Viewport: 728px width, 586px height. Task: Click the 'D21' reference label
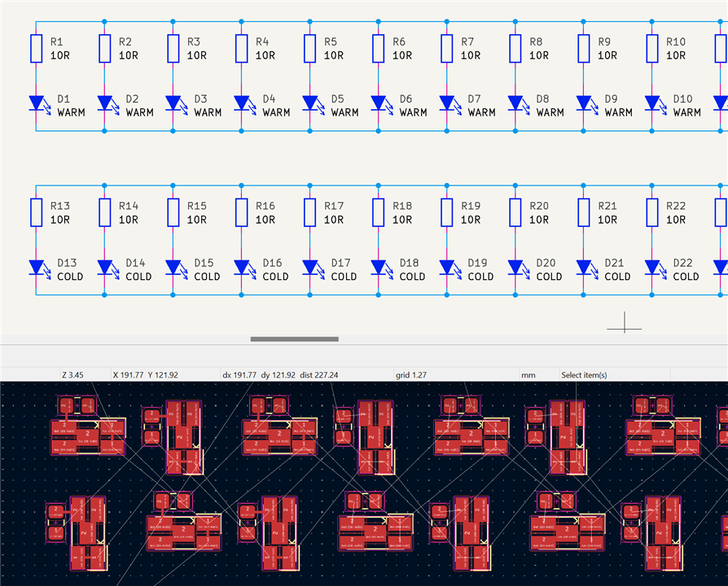pos(614,263)
